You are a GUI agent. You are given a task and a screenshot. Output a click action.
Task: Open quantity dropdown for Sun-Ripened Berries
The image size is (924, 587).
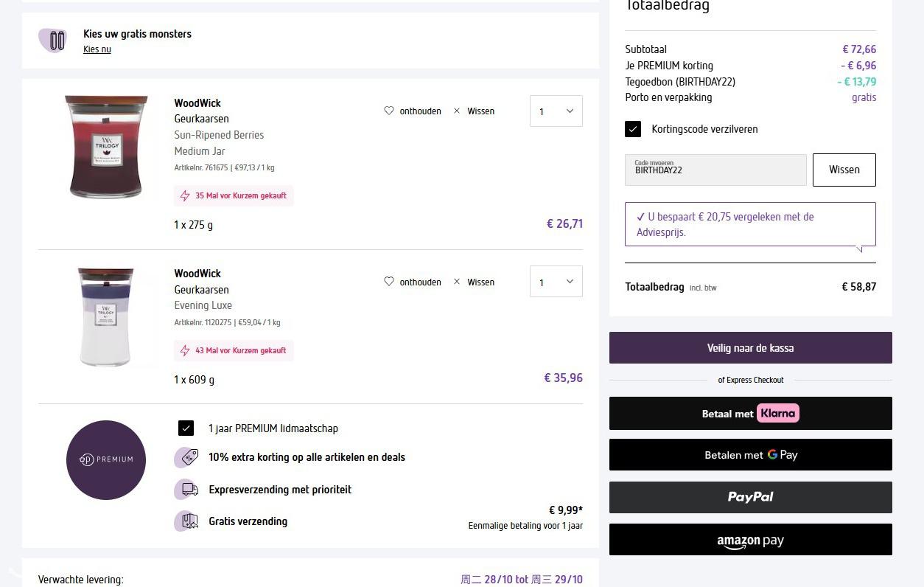[556, 111]
